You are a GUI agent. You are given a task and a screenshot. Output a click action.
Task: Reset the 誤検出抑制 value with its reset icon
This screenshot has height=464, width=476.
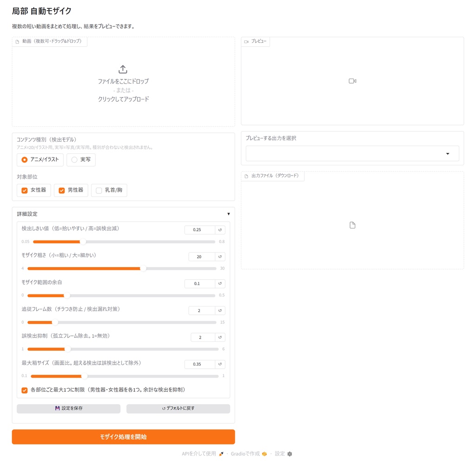pyautogui.click(x=220, y=337)
